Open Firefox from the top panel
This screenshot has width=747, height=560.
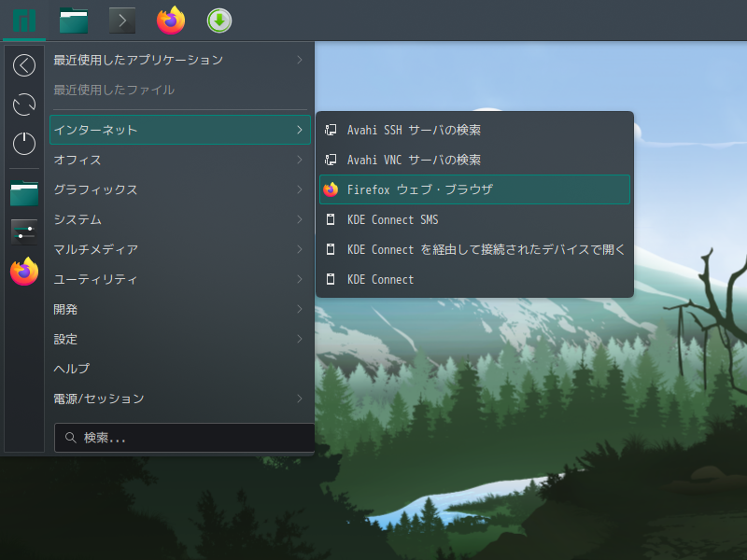171,21
